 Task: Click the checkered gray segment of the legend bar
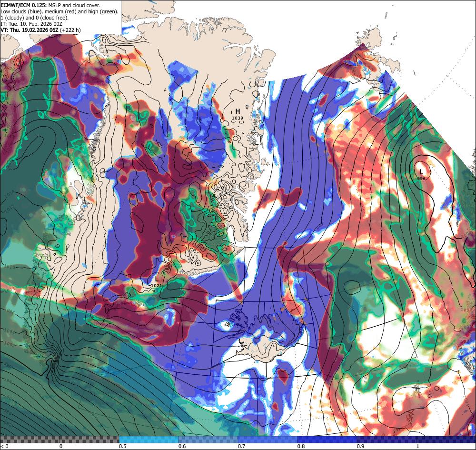pyautogui.click(x=59, y=440)
